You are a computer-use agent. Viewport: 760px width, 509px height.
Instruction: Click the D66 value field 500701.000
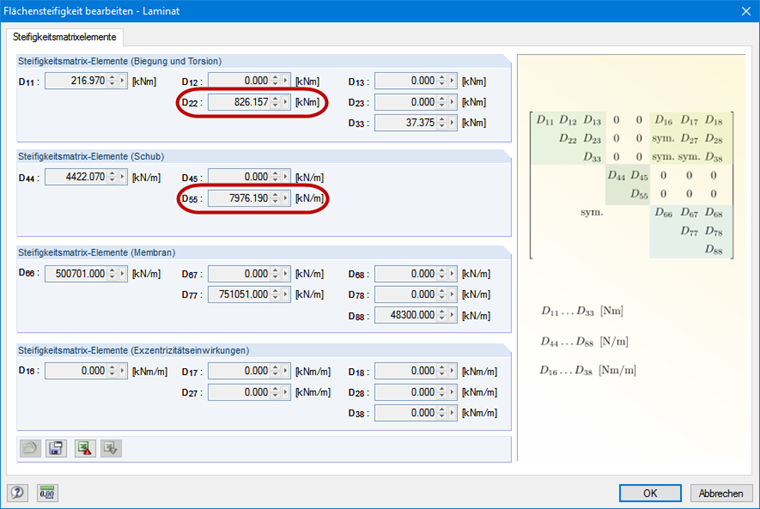coord(76,274)
